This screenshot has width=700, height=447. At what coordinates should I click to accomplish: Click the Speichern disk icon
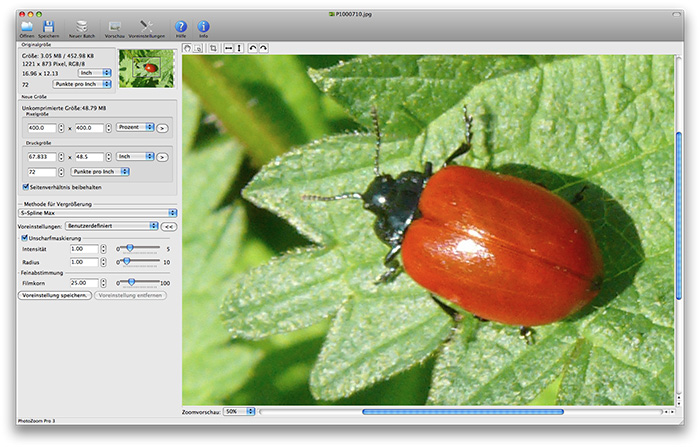click(x=50, y=25)
